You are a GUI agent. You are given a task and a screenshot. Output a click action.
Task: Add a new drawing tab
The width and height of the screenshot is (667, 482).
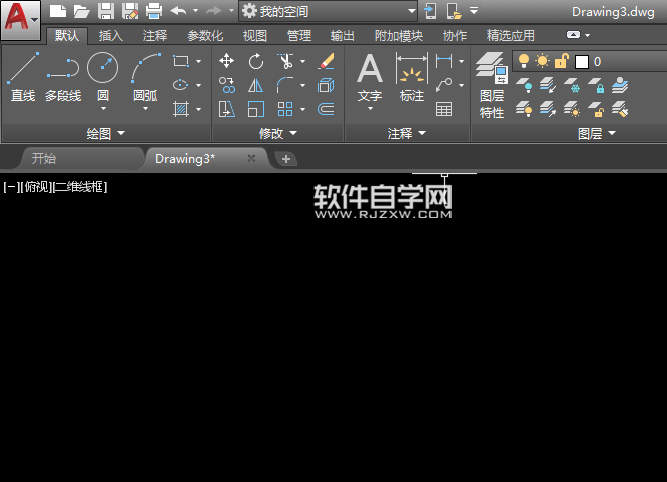coord(285,159)
